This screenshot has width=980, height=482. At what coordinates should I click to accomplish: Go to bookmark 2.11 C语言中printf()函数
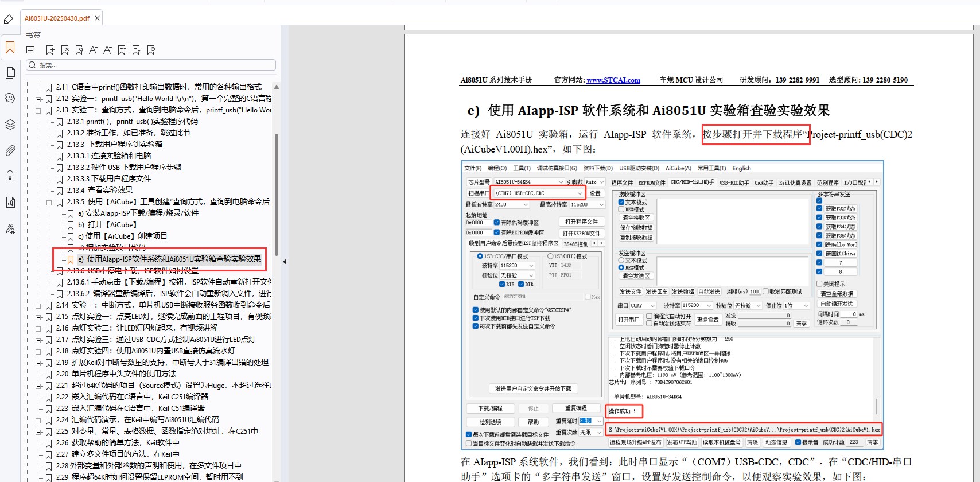tap(158, 87)
